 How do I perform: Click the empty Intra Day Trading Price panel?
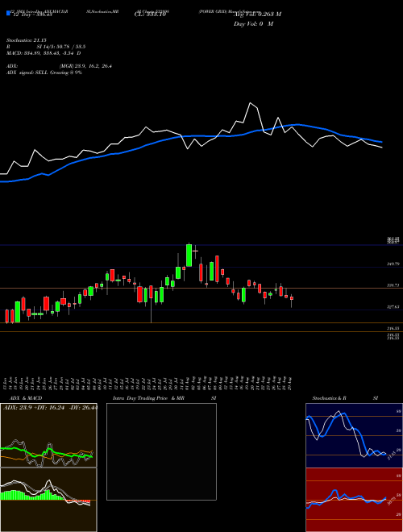(161, 451)
